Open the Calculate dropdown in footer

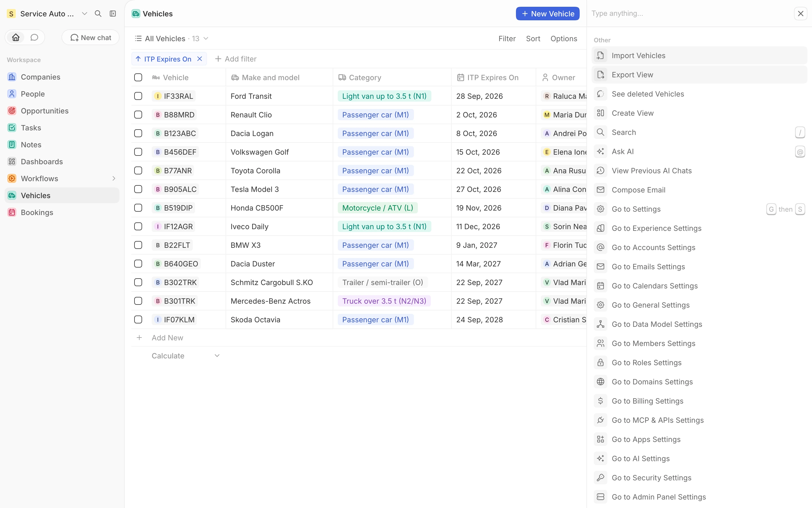(186, 356)
